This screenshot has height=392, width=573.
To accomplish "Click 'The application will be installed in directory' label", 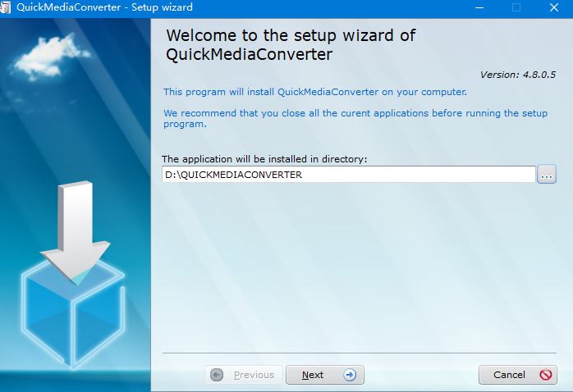I will point(264,159).
